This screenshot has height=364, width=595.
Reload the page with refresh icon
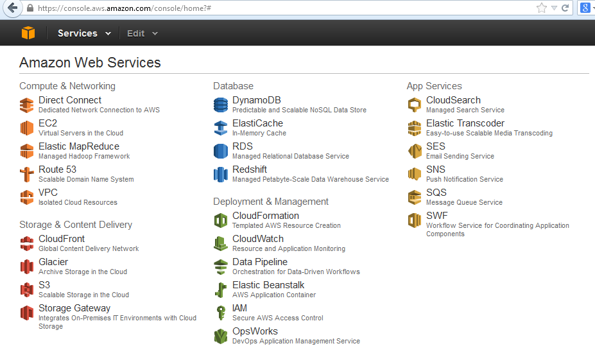(x=565, y=8)
